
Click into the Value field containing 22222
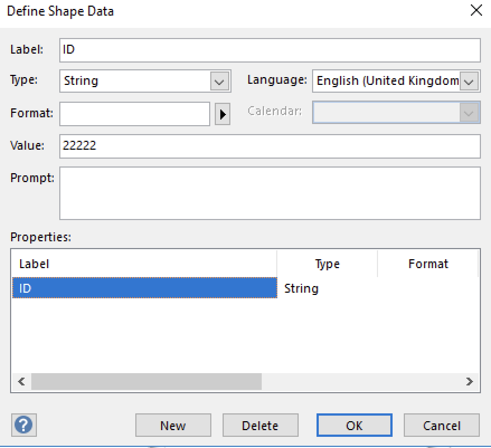270,146
